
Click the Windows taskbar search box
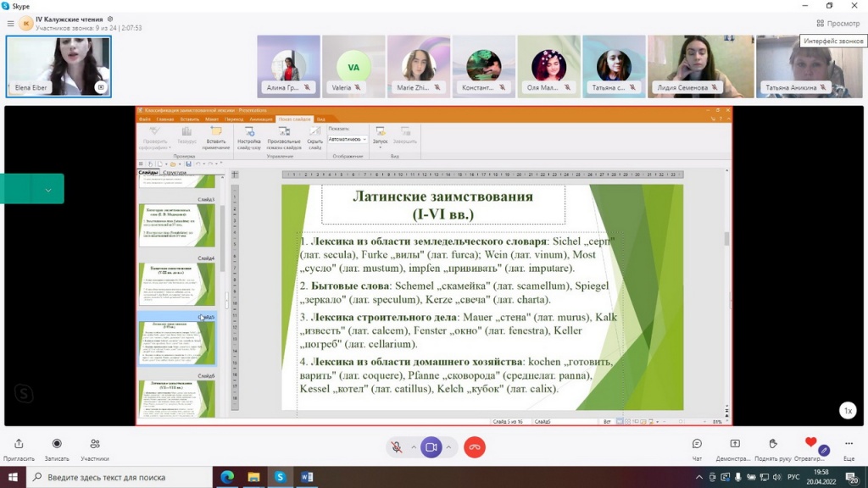coord(119,477)
